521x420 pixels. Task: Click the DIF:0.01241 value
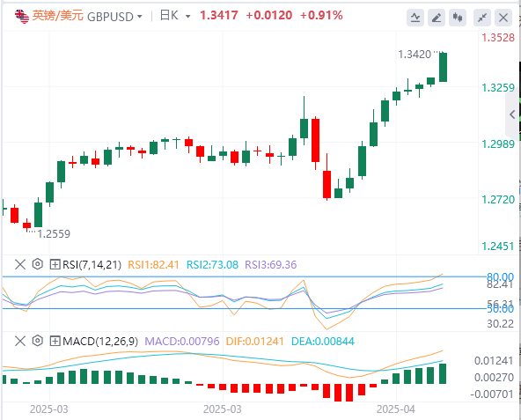[255, 341]
